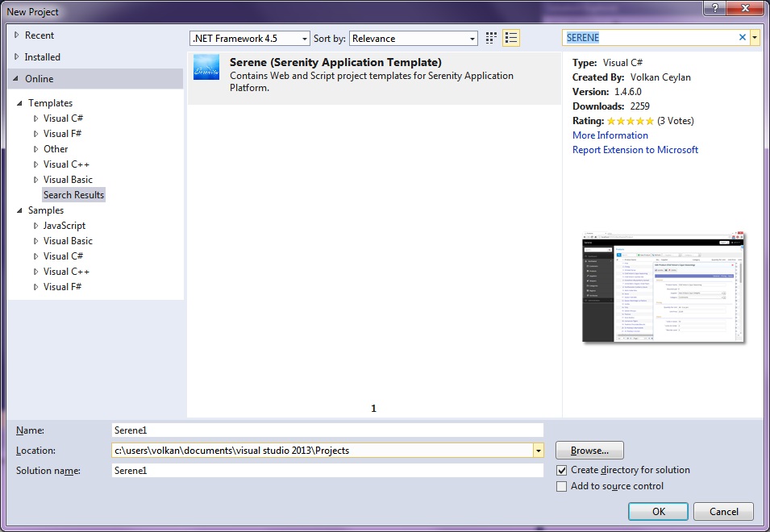Expand Visual C++ under Templates
The height and width of the screenshot is (532, 770).
tap(35, 164)
